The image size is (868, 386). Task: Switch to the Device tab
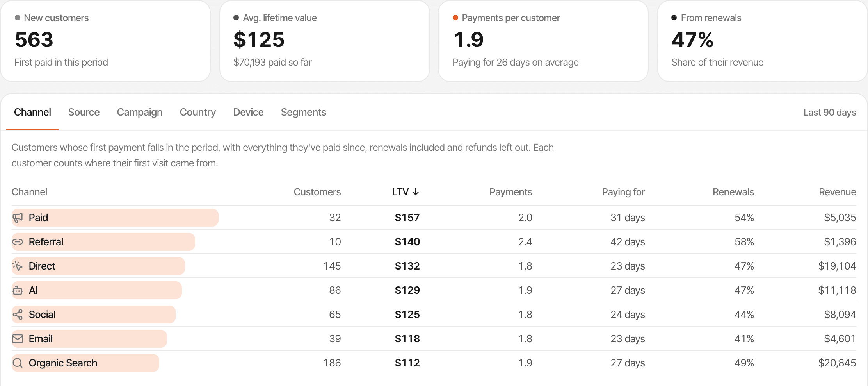click(248, 112)
